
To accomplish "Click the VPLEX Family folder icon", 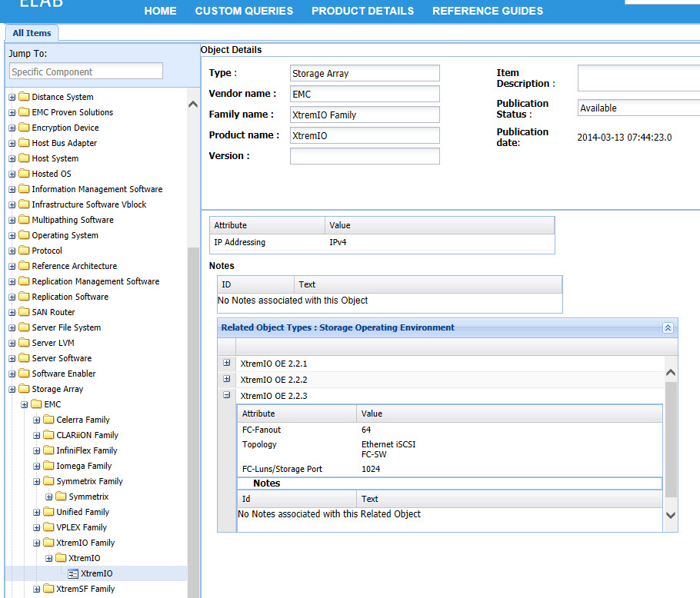I will click(x=48, y=527).
